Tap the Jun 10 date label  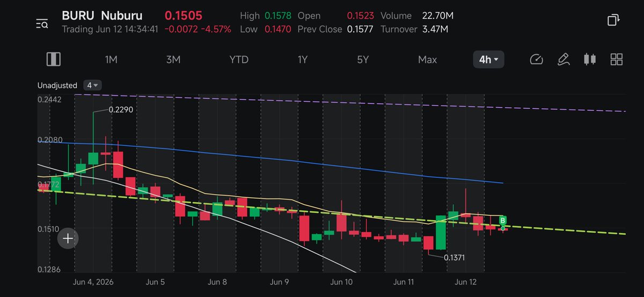pyautogui.click(x=342, y=281)
